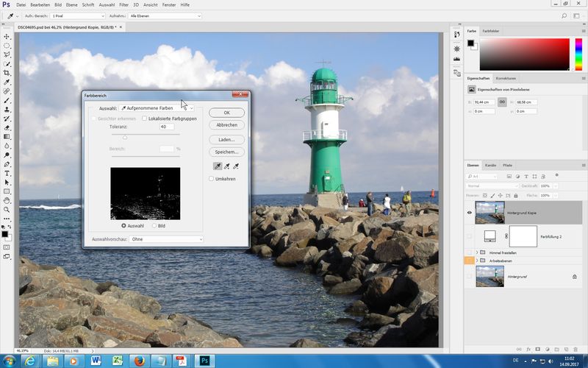Hide the Hintergrund Kopie layer
This screenshot has height=368, width=588.
(x=470, y=213)
